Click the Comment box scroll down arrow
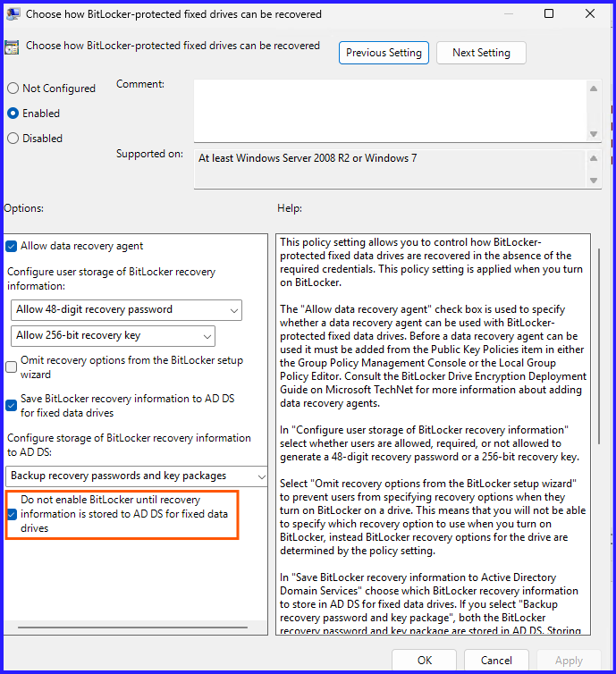The height and width of the screenshot is (674, 616). [594, 132]
